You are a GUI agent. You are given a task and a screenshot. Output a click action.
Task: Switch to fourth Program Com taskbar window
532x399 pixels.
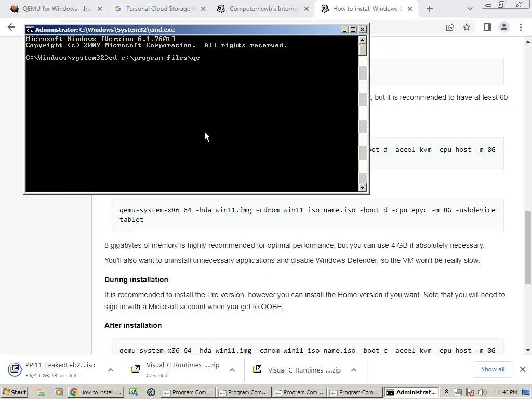click(354, 392)
